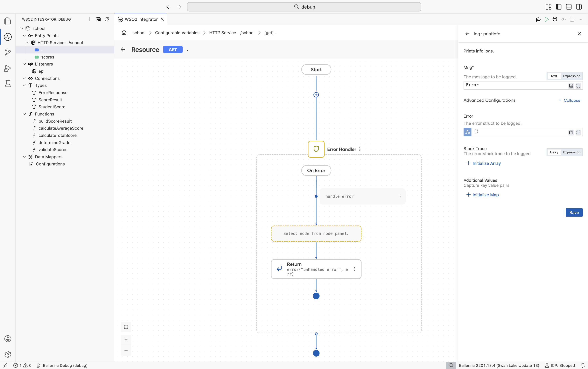Close the log printInfo side panel

[579, 34]
